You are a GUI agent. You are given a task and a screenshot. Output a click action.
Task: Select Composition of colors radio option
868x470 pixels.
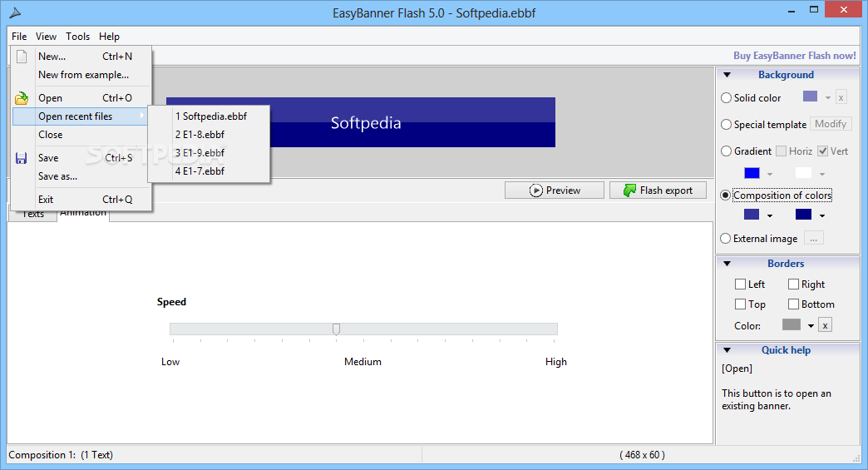(726, 195)
